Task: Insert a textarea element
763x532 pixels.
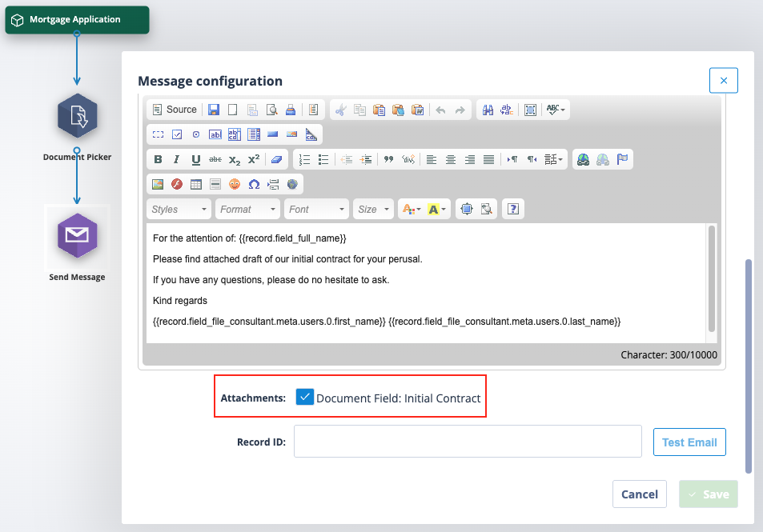Action: pyautogui.click(x=235, y=134)
